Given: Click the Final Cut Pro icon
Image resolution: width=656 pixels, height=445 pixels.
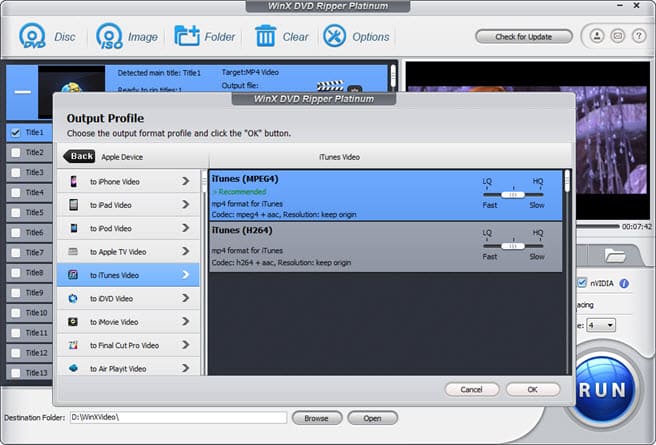Looking at the screenshot, I should click(x=73, y=345).
